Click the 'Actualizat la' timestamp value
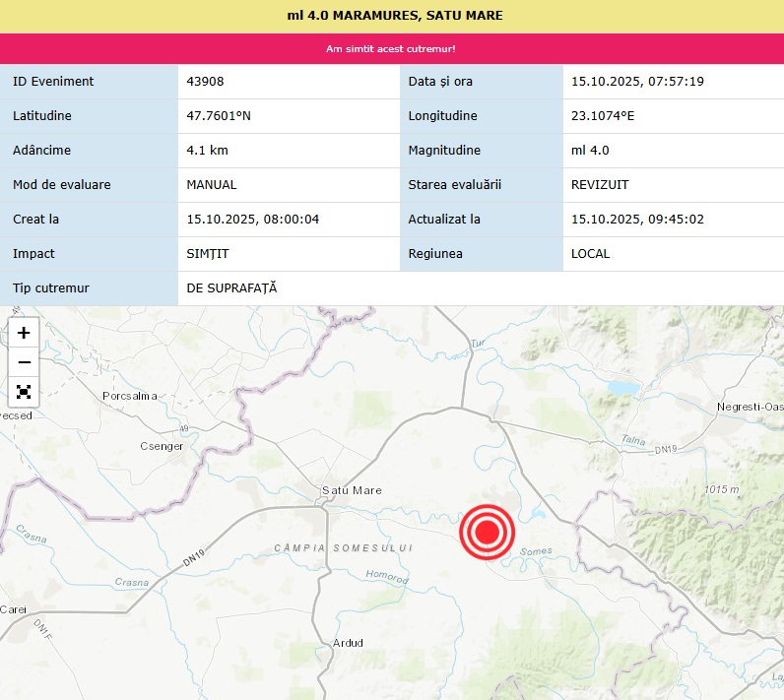This screenshot has height=700, width=784. pyautogui.click(x=637, y=220)
